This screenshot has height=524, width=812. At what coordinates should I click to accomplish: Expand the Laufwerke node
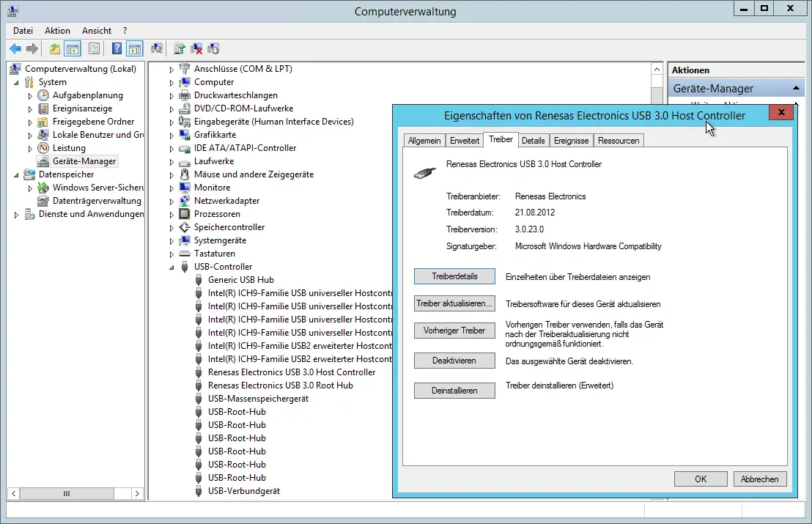[171, 161]
